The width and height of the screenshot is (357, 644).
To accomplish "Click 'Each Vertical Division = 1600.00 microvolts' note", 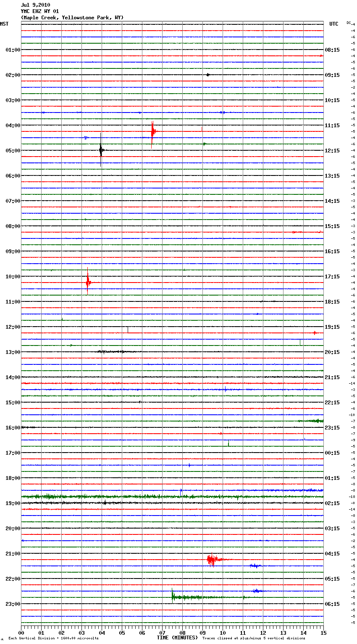I will (x=53, y=639).
